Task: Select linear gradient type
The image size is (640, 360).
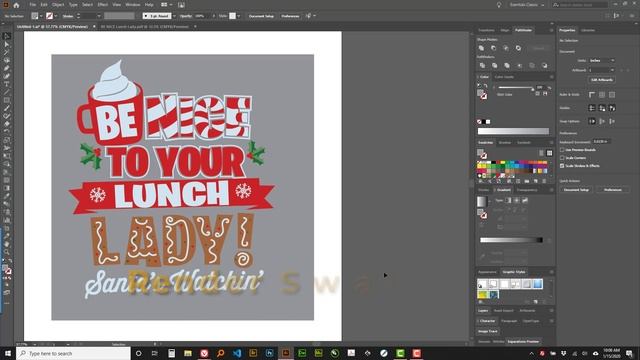Action: tap(508, 200)
